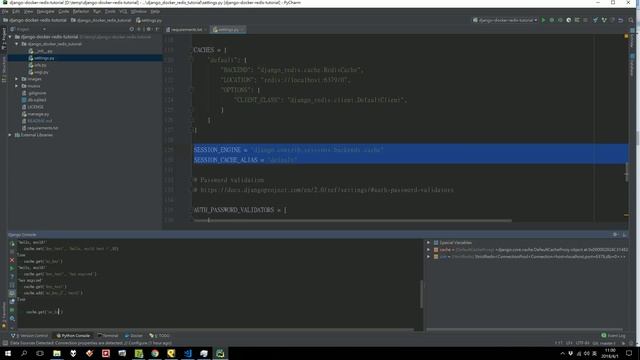The height and width of the screenshot is (360, 640).
Task: Click the editor horizontal scrollbar
Action: click(x=353, y=220)
